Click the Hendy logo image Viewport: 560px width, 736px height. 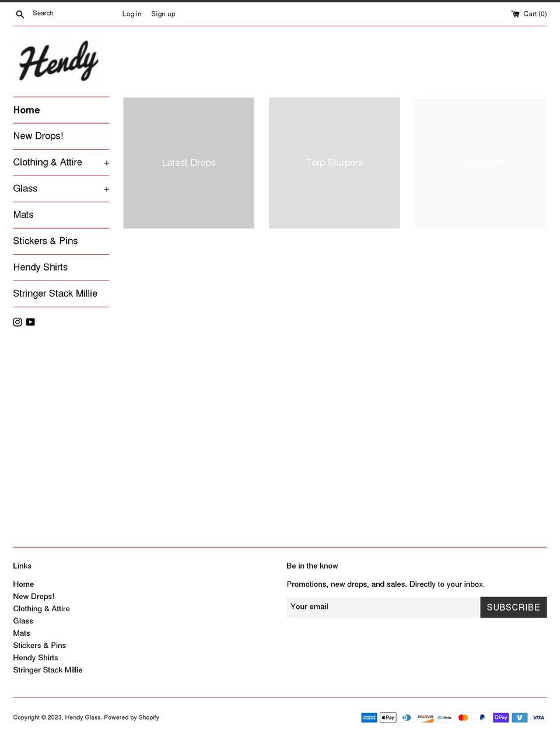click(58, 61)
